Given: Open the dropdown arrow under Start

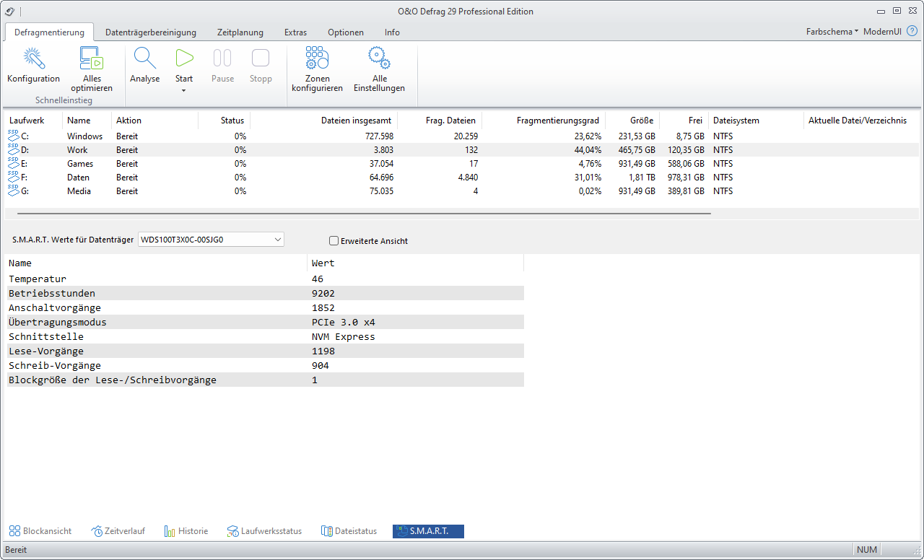Looking at the screenshot, I should tap(184, 90).
